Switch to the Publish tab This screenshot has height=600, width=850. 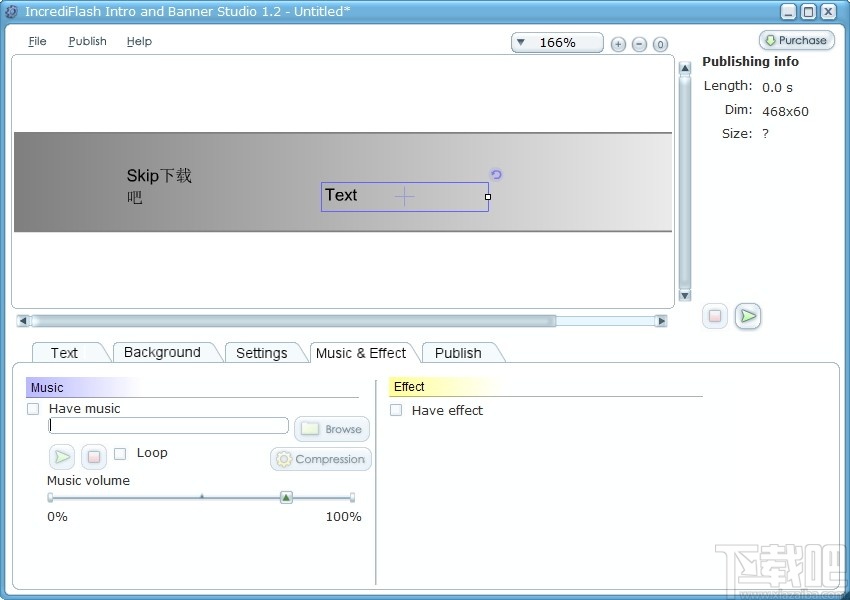[x=458, y=353]
